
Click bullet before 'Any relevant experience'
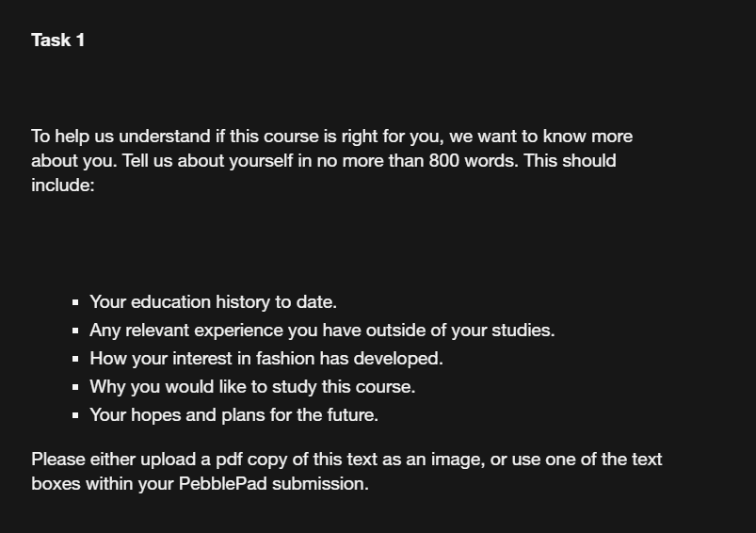click(75, 331)
